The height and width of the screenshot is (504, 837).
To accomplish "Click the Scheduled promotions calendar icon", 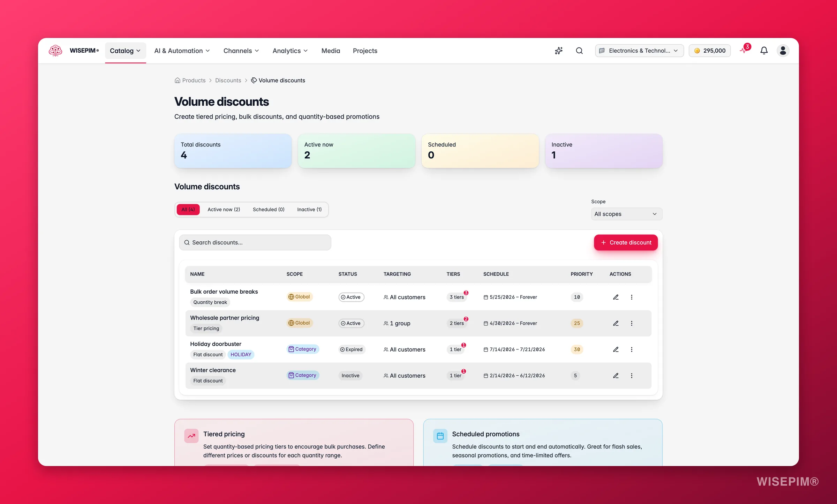I will pyautogui.click(x=440, y=436).
